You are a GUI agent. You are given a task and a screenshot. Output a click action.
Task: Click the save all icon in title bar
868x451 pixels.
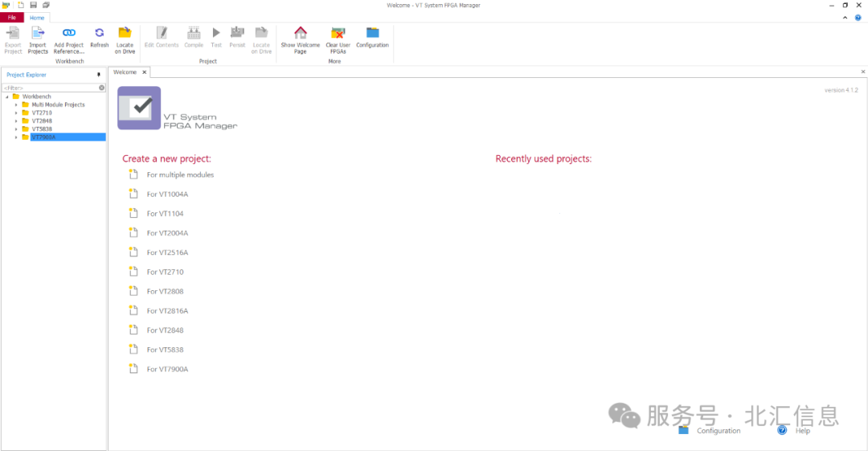[46, 5]
